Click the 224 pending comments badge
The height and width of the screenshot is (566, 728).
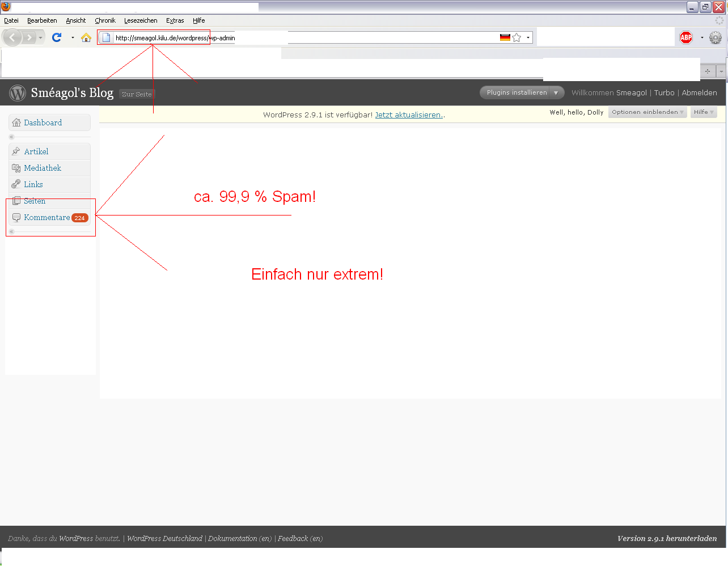[x=80, y=218]
